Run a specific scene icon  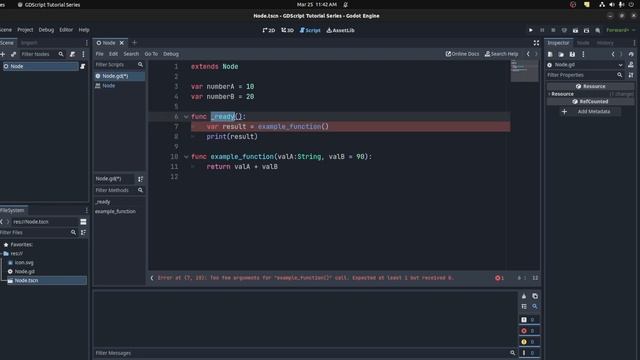point(586,30)
